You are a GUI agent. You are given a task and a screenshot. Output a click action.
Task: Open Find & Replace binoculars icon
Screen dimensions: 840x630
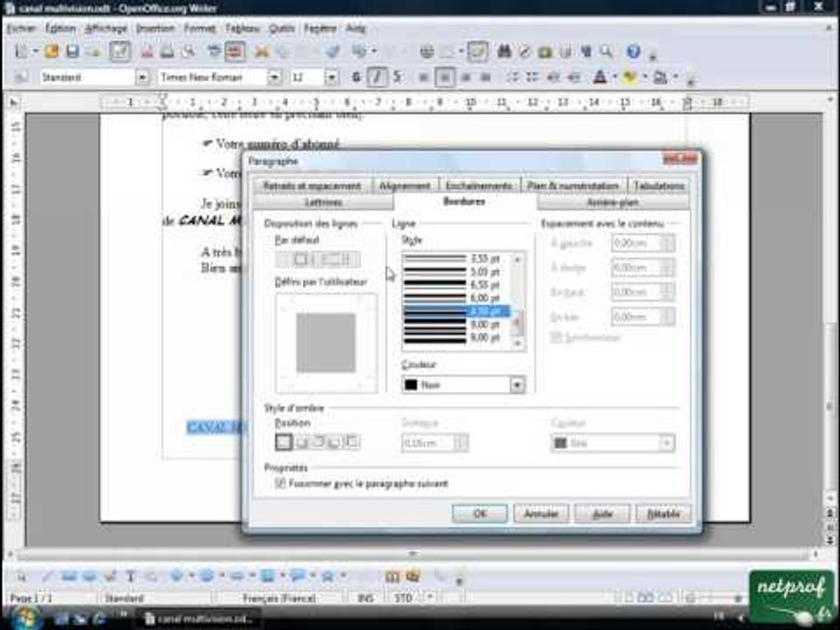click(504, 52)
